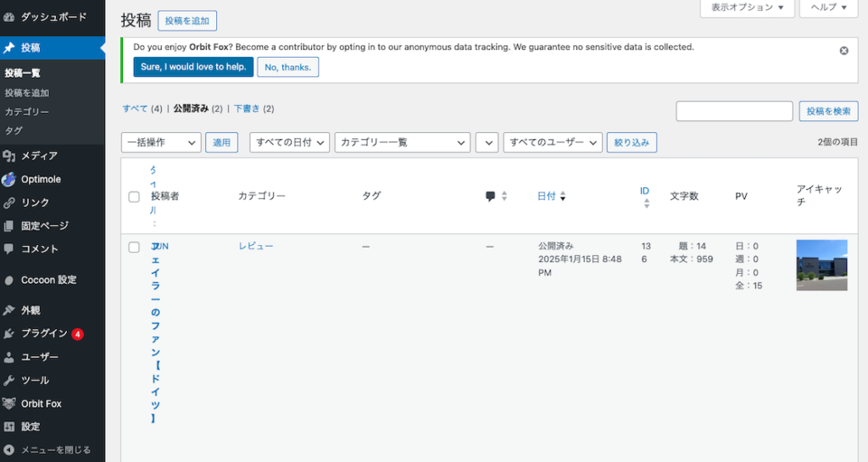The height and width of the screenshot is (462, 868).
Task: Click the Optimole icon in sidebar
Action: pyautogui.click(x=9, y=180)
